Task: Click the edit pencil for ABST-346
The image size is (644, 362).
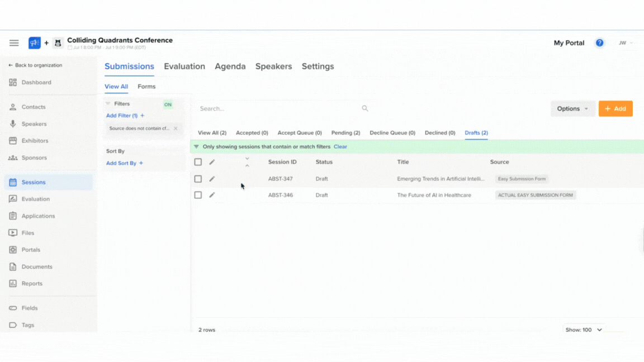Action: (212, 196)
